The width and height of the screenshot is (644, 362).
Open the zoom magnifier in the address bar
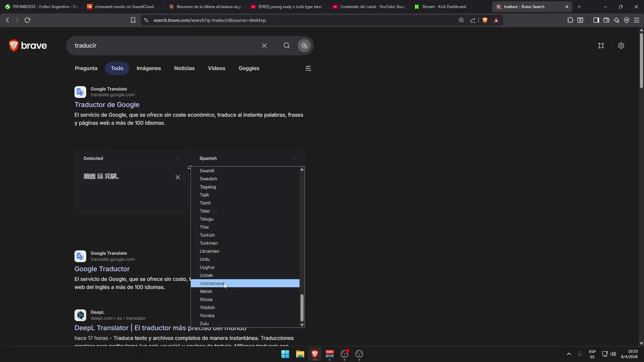point(461,20)
